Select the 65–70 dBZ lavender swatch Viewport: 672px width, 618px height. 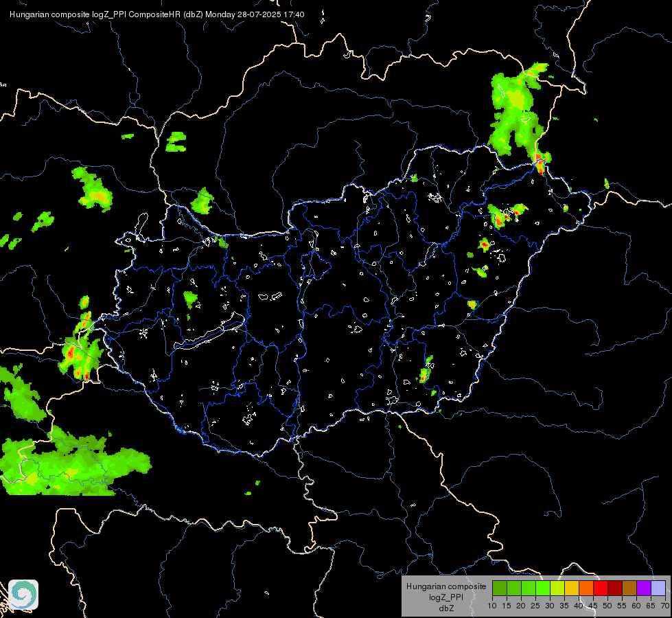pos(658,588)
